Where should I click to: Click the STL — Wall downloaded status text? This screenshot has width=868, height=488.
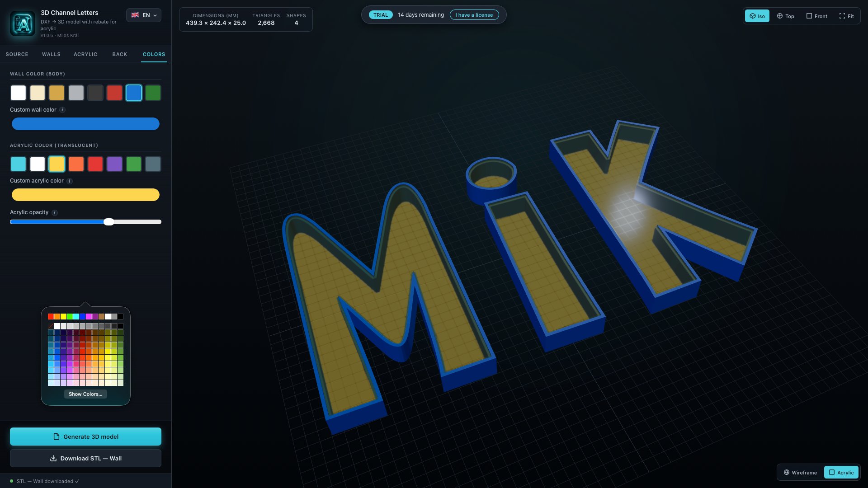[47, 481]
